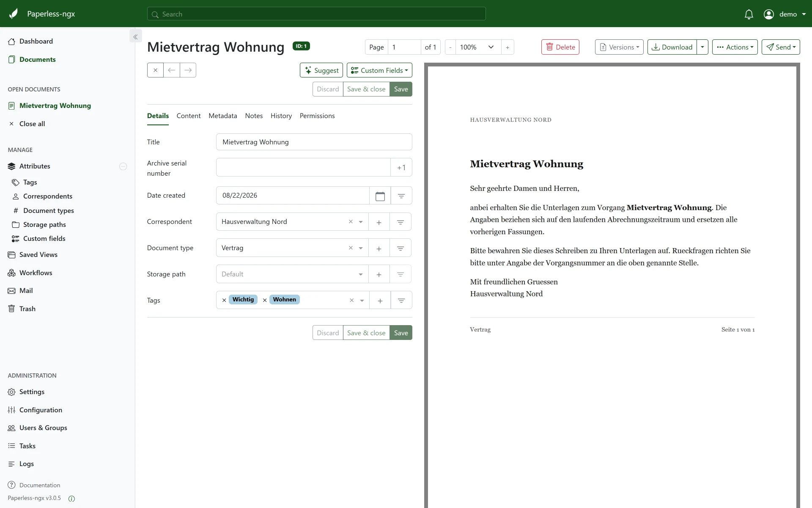
Task: Create a new tag with plus button
Action: pyautogui.click(x=380, y=301)
